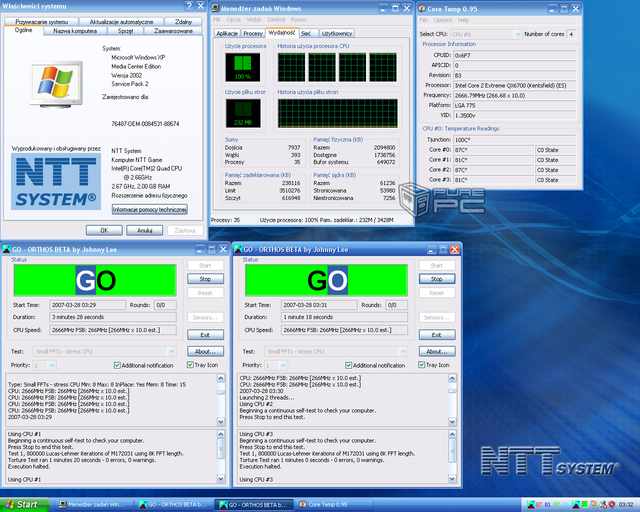Switch to the Sieć tab in Task Manager
640x512 pixels.
tap(306, 33)
